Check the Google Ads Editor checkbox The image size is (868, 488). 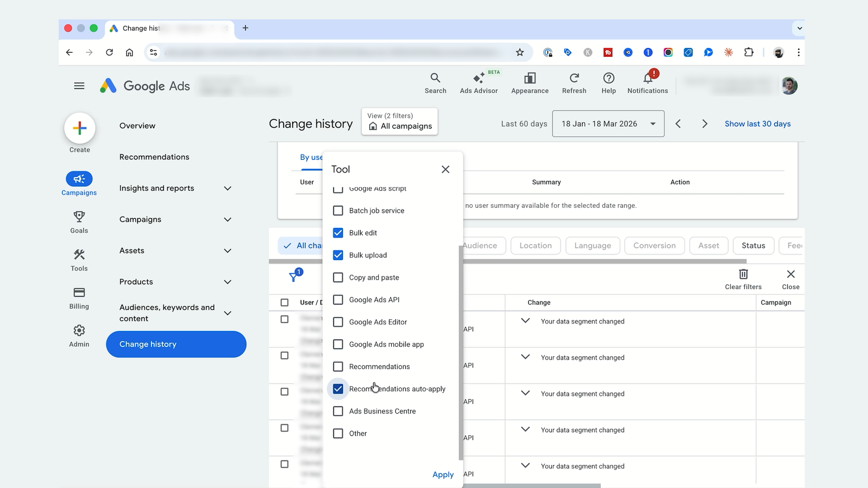pos(338,322)
